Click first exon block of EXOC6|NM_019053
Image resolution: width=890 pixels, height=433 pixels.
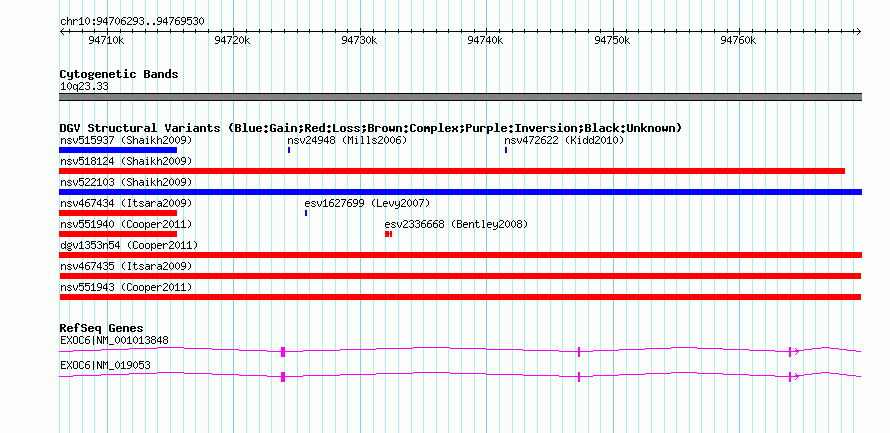click(283, 376)
